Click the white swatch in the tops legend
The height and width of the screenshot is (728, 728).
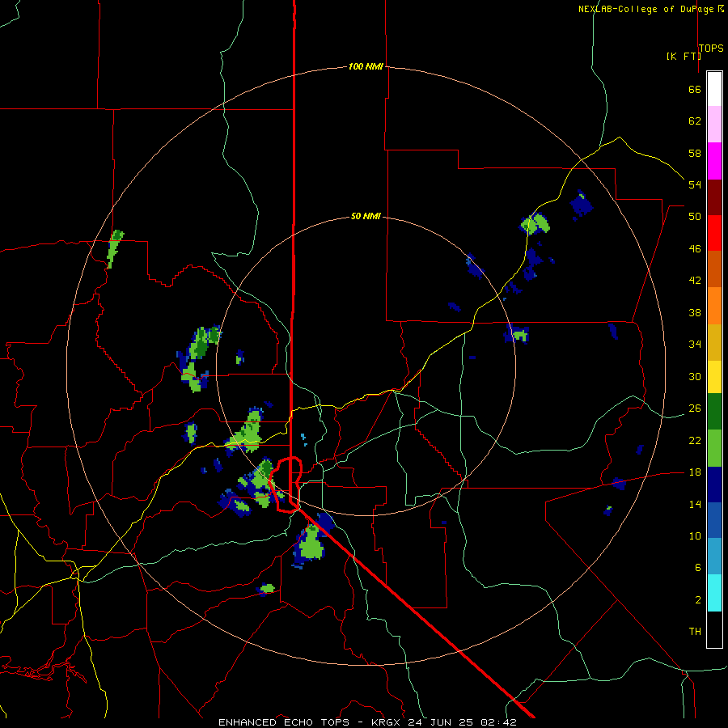click(x=714, y=89)
